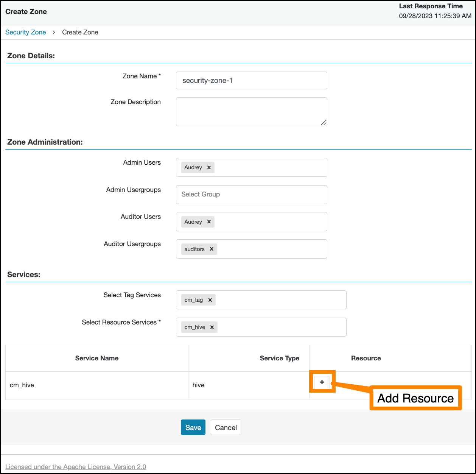Go to Security Zone breadcrumb
This screenshot has width=476, height=474.
point(26,32)
